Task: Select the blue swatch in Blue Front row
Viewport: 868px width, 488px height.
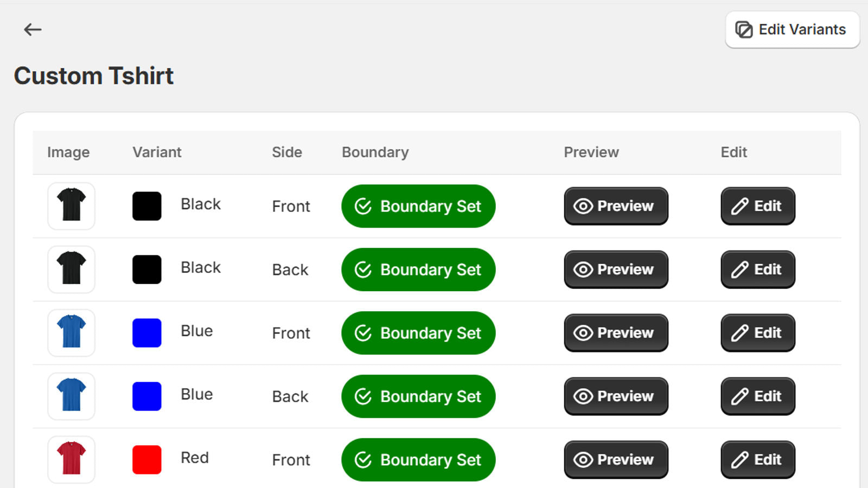Action: (147, 333)
